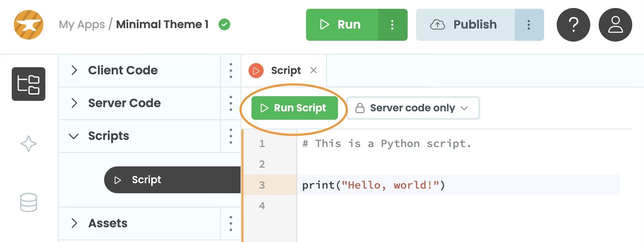The image size is (644, 242).
Task: Click the Minimal Theme 1 app name
Action: 162,25
